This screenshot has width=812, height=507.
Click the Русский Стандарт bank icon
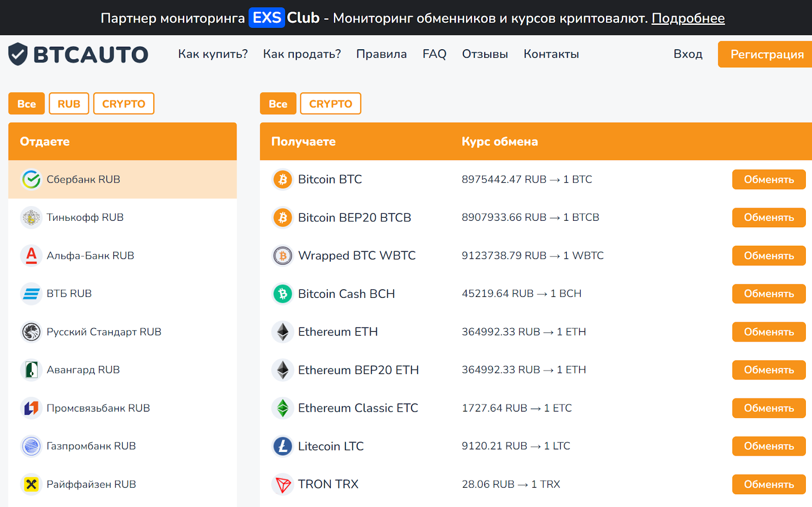(x=31, y=332)
